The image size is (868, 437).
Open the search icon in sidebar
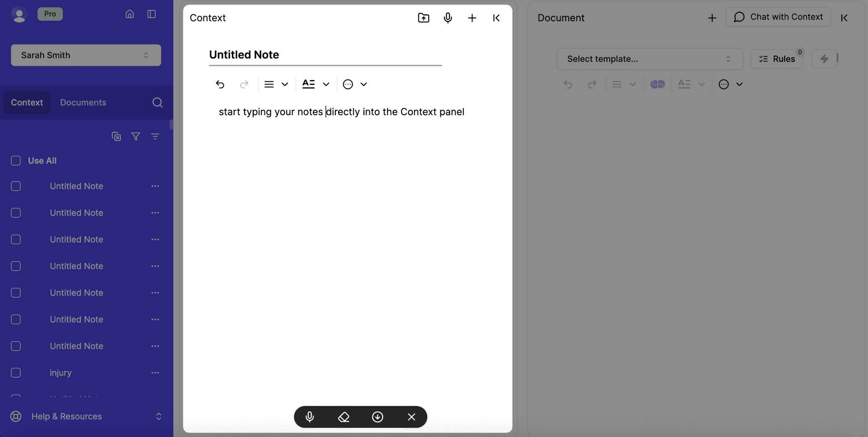(157, 102)
